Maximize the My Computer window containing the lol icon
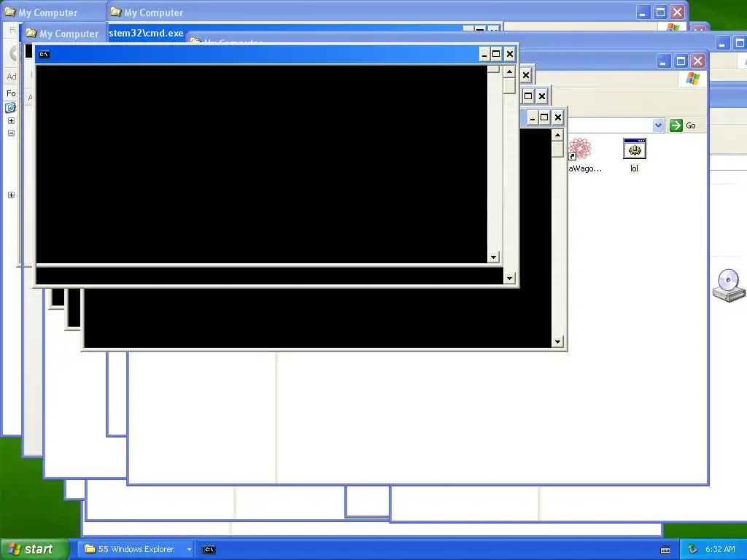This screenshot has height=560, width=747. pyautogui.click(x=681, y=61)
